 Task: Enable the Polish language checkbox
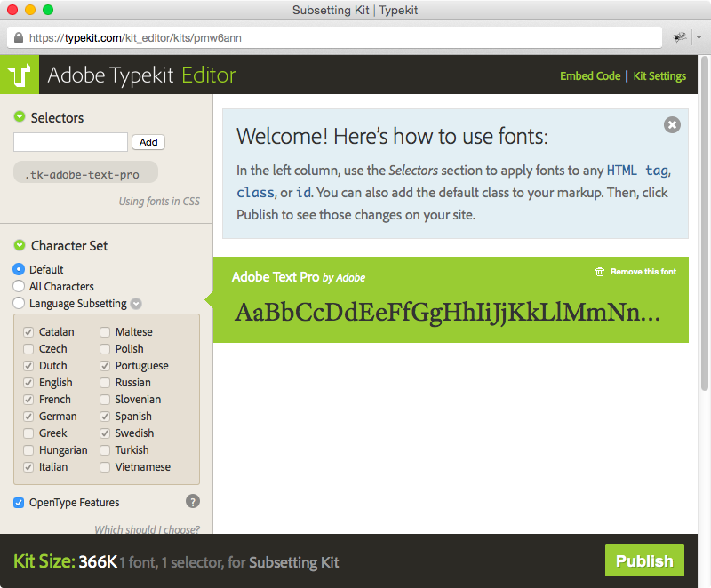click(105, 349)
